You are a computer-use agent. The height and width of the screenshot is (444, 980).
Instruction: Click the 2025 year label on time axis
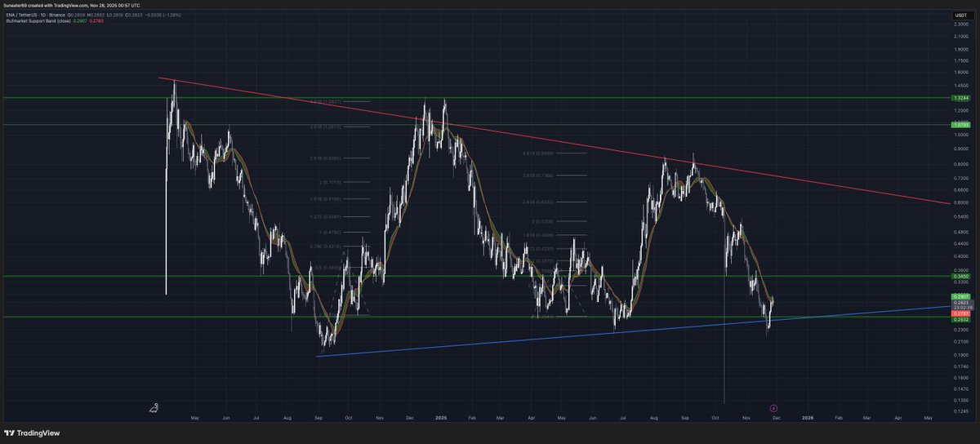pyautogui.click(x=440, y=417)
